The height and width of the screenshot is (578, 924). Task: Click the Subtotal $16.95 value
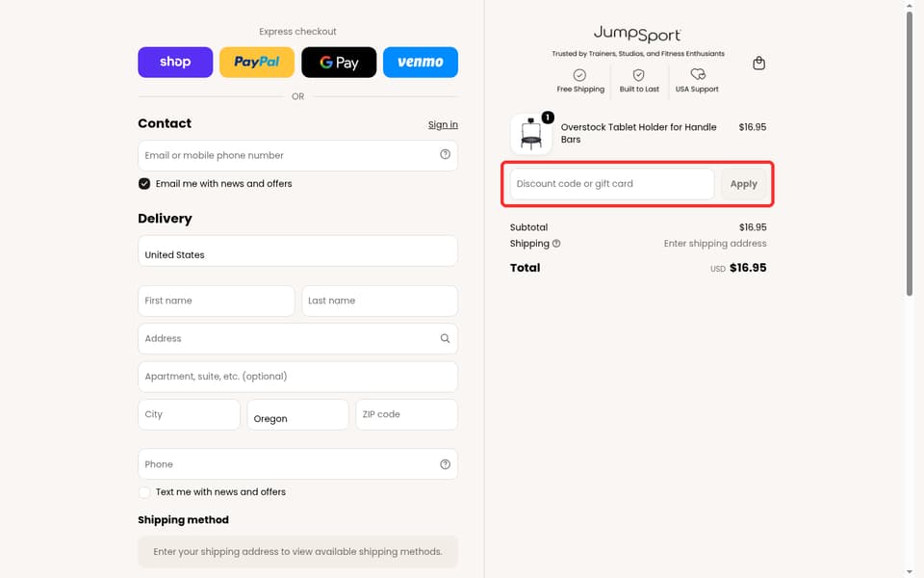click(x=753, y=227)
